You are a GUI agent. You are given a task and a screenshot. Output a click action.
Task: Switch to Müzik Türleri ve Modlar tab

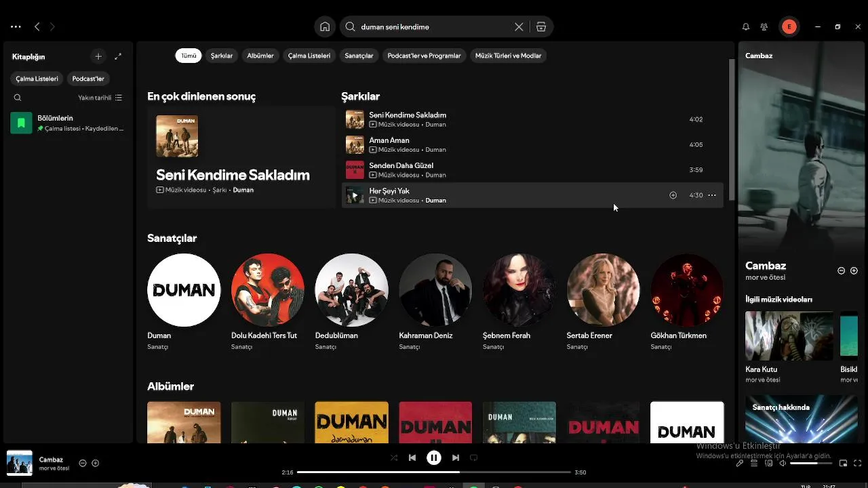coord(508,56)
